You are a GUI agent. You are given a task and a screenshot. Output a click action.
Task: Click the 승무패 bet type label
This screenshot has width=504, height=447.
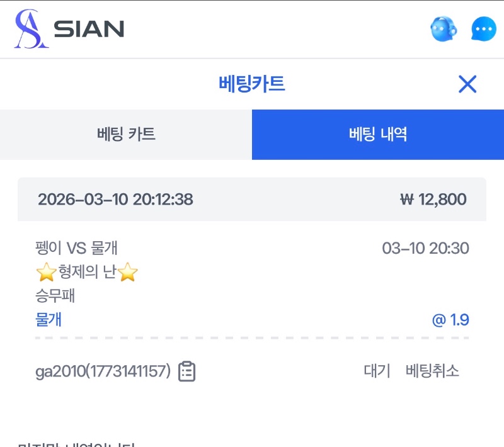click(55, 296)
